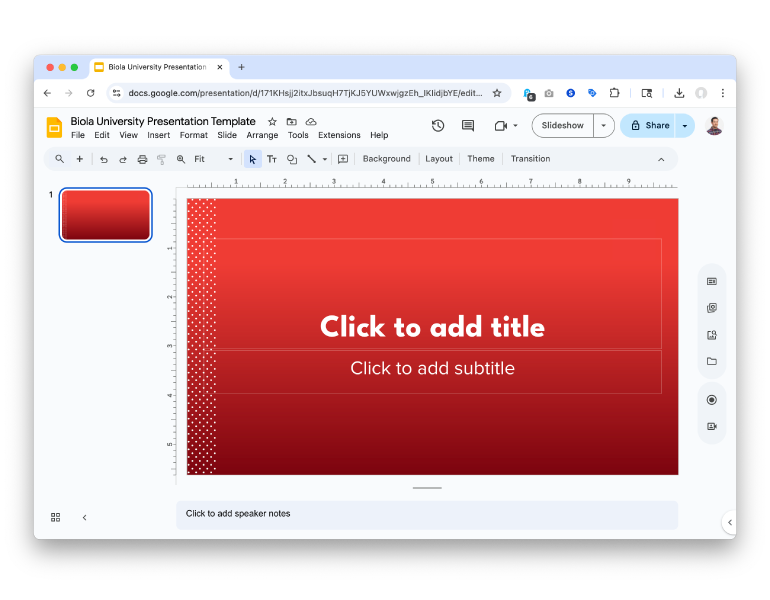Move presentation to a folder

(292, 121)
